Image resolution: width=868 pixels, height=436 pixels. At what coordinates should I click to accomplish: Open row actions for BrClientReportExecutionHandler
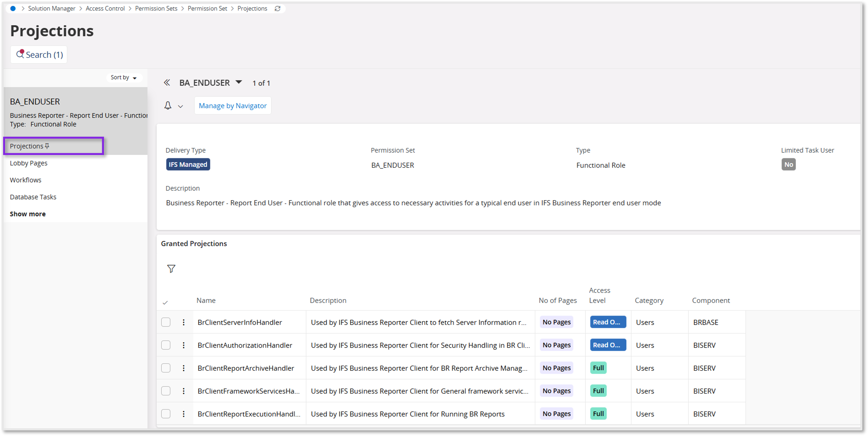point(183,414)
